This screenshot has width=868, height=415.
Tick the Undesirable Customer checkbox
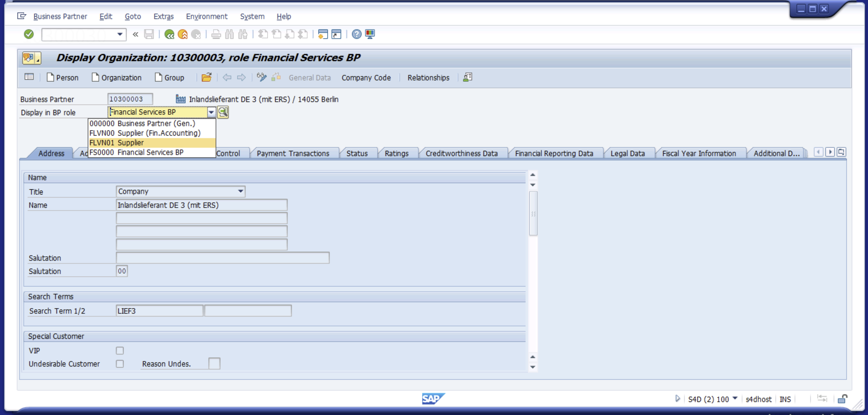(120, 363)
